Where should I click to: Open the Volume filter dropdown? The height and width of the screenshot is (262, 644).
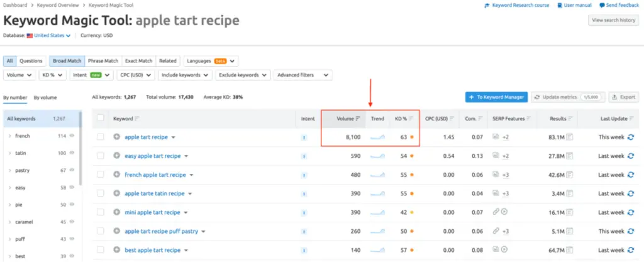19,75
